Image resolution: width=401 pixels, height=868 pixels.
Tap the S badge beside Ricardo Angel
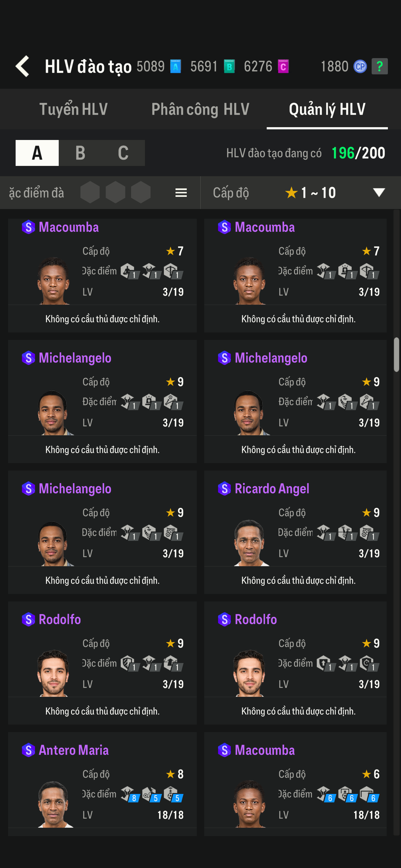tap(224, 489)
